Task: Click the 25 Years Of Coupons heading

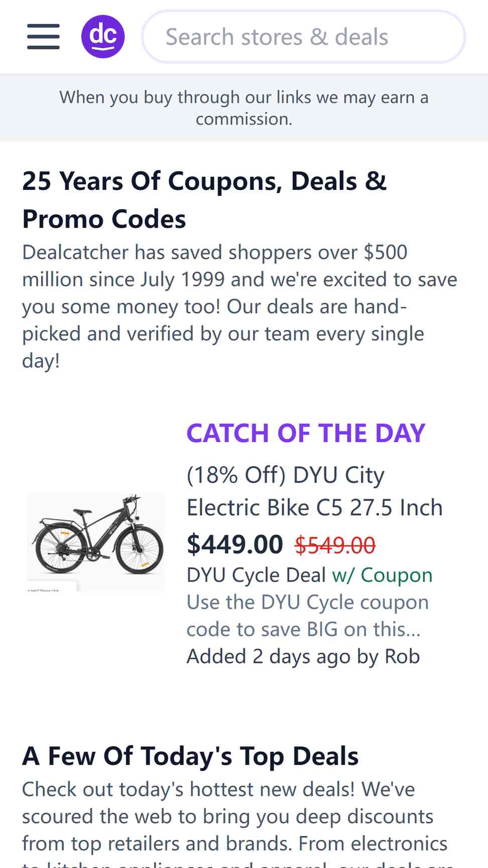Action: coord(204,200)
